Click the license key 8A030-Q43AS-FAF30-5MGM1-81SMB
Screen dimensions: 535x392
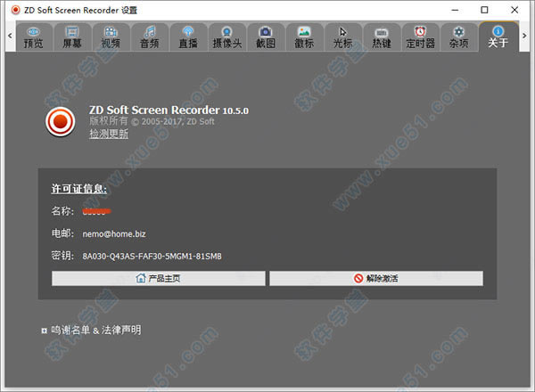pos(152,256)
